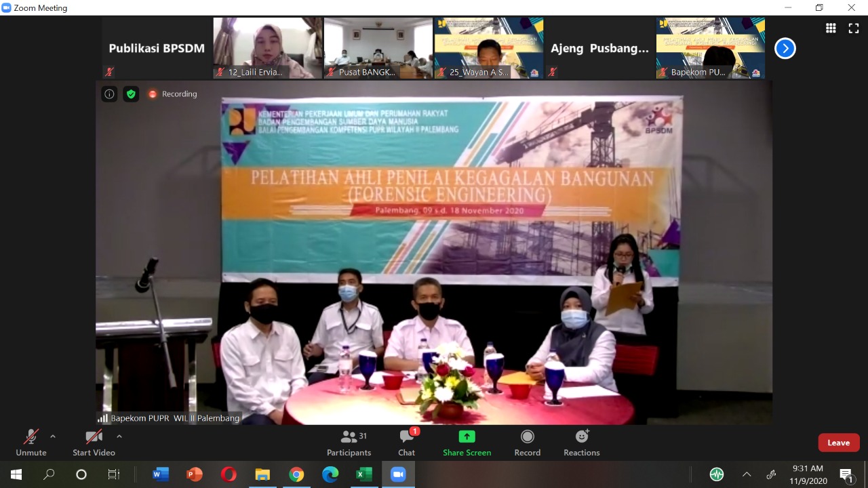The image size is (868, 488).
Task: Enter full screen mode in Zoom
Action: [854, 28]
